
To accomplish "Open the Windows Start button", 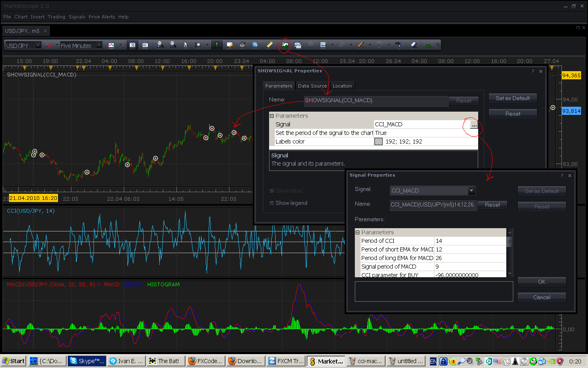I will 13,361.
